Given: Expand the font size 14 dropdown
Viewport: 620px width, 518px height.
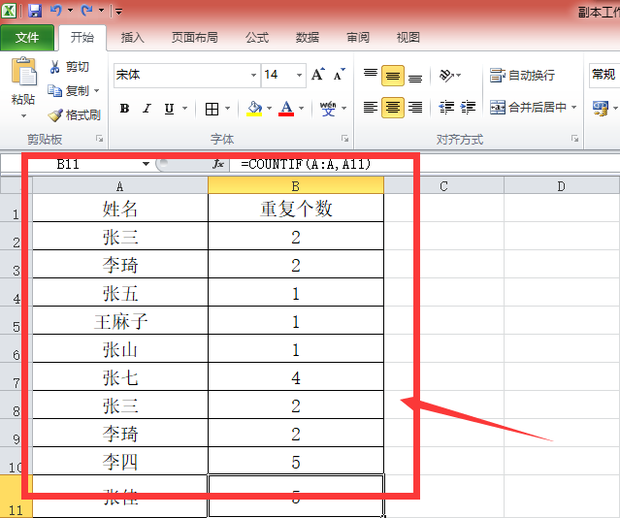Looking at the screenshot, I should pyautogui.click(x=299, y=75).
